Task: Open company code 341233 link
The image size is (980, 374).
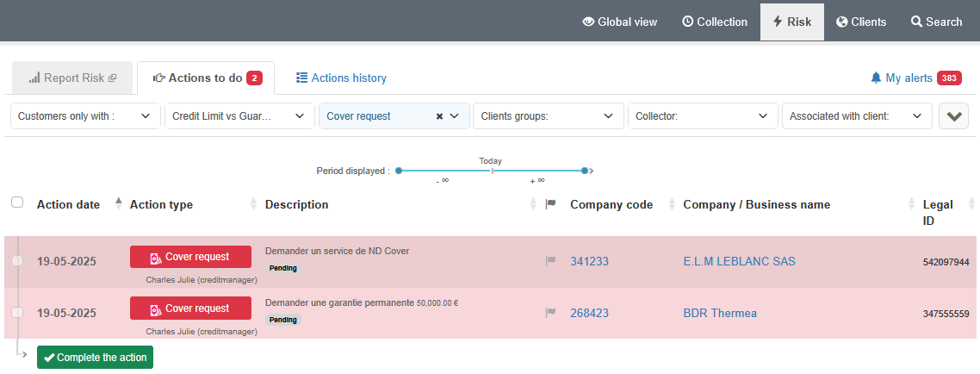Action: (x=589, y=261)
